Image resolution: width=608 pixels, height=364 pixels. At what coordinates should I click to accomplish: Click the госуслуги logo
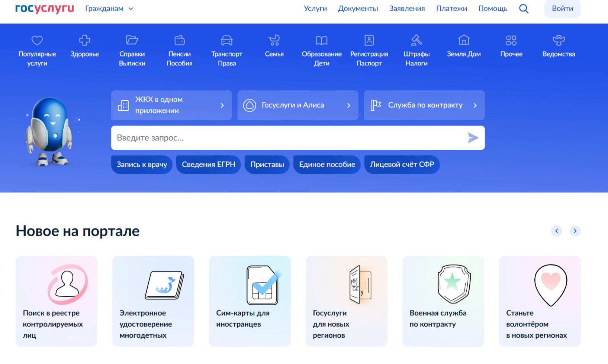click(45, 9)
